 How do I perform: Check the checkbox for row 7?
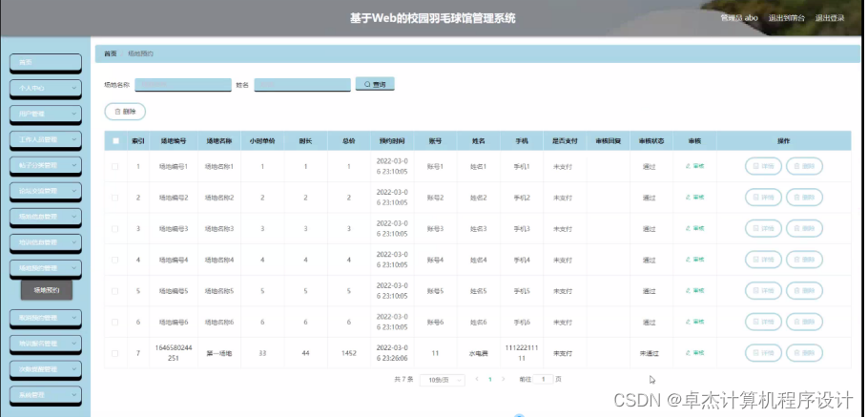click(x=115, y=353)
